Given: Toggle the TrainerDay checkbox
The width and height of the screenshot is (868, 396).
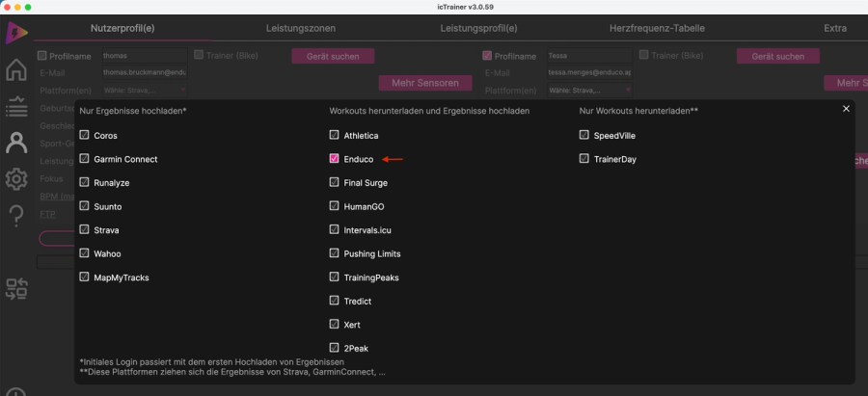Looking at the screenshot, I should pos(584,159).
